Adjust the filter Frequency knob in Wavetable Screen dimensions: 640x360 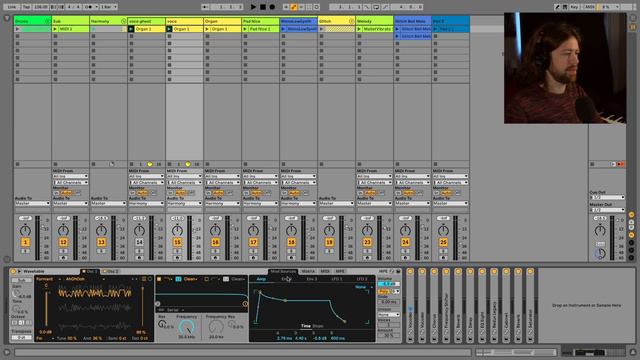point(187,327)
